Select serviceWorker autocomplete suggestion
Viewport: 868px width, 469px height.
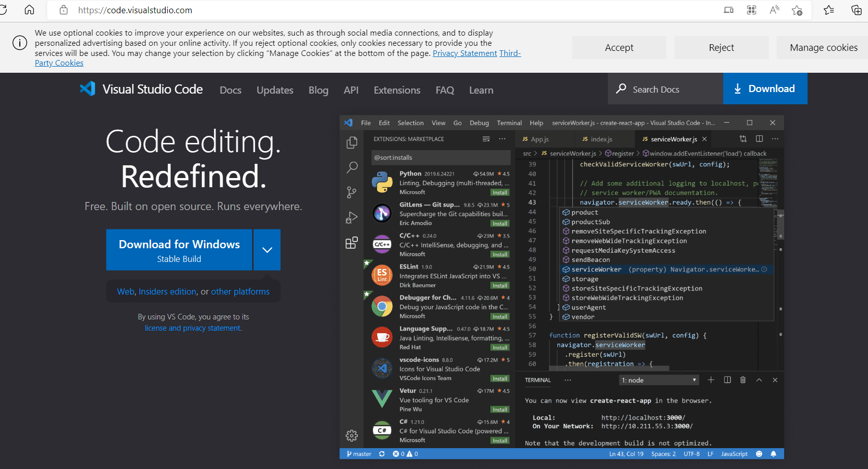[667, 270]
